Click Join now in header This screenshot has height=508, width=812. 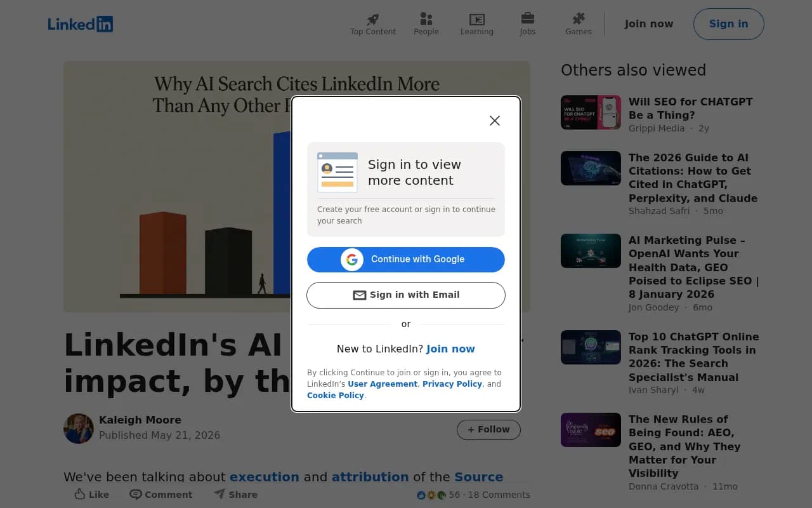(649, 24)
